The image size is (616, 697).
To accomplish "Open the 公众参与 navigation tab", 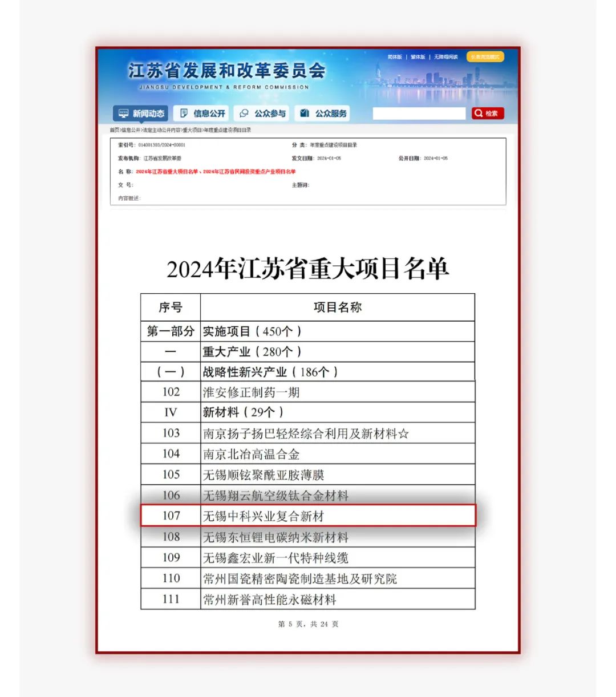I will pyautogui.click(x=262, y=114).
